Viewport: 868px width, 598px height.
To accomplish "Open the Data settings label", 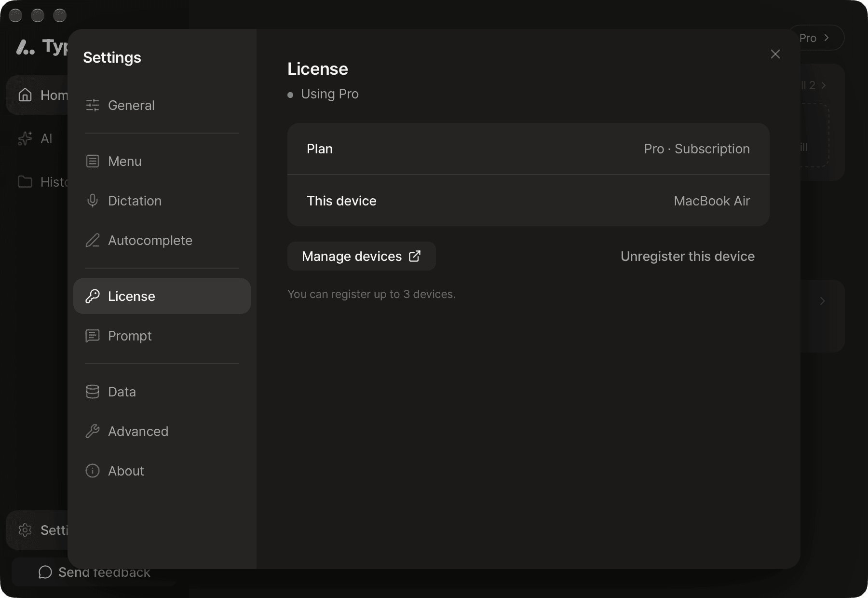I will pos(122,392).
